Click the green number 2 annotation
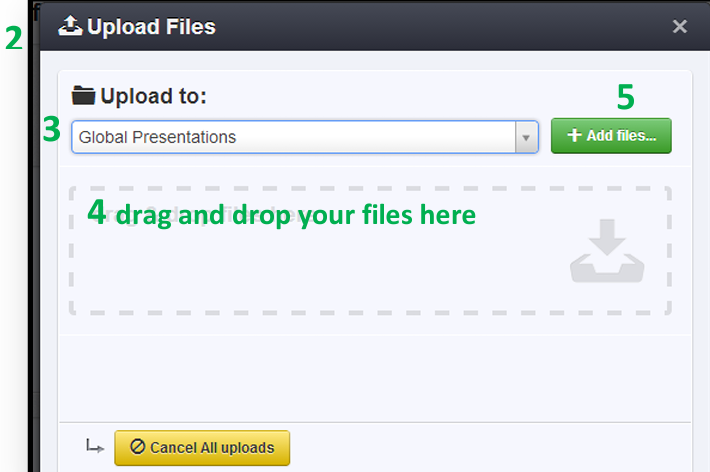The image size is (710, 472). point(14,38)
